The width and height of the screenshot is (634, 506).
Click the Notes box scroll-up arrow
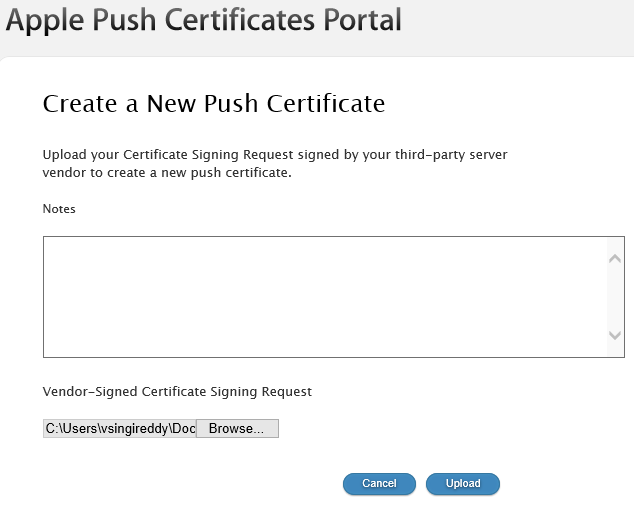615,258
